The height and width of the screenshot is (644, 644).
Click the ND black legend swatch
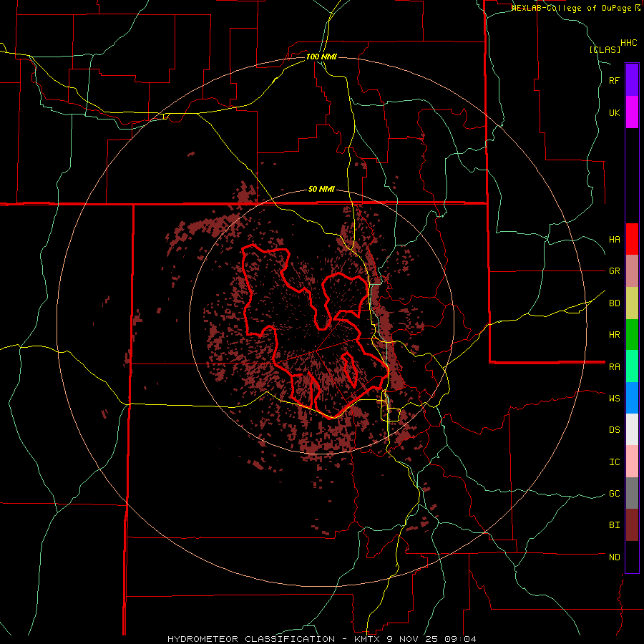pos(632,557)
